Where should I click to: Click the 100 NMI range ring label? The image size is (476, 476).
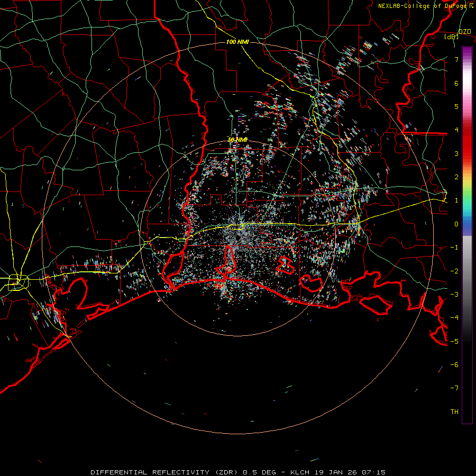(237, 42)
